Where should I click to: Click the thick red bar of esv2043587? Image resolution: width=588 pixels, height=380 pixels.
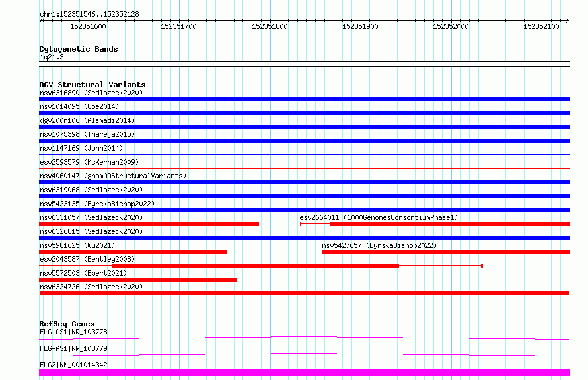(x=256, y=266)
